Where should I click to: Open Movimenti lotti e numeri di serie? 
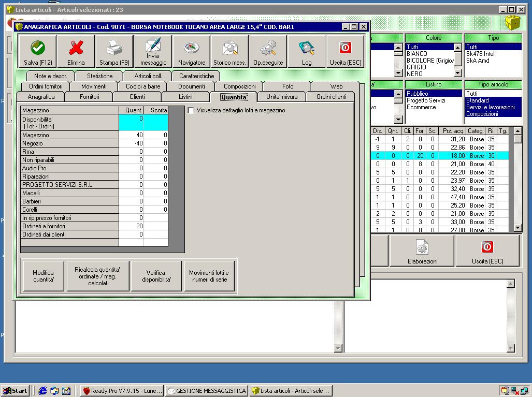(209, 276)
